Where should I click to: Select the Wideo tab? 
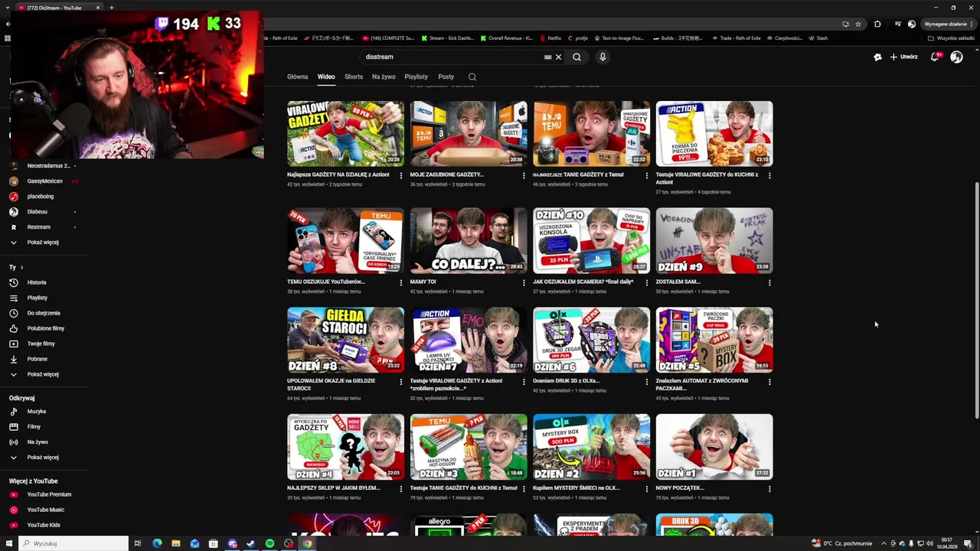click(x=326, y=77)
